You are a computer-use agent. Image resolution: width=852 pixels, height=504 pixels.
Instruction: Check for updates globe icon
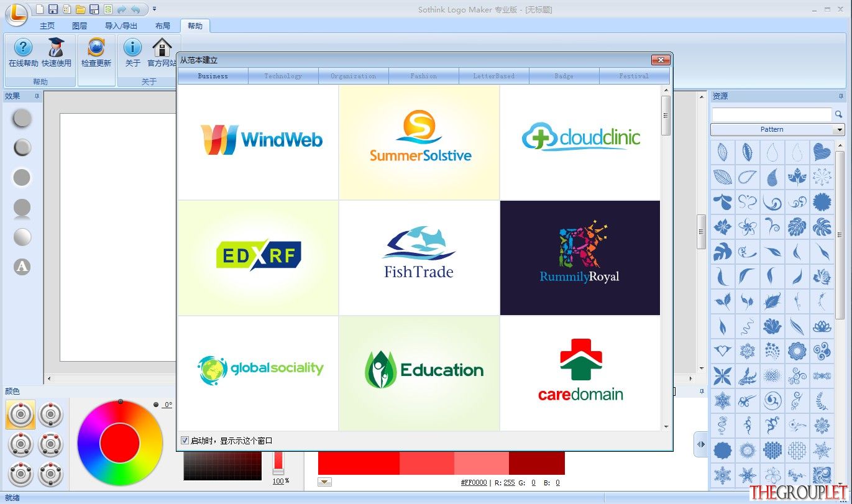tap(96, 48)
